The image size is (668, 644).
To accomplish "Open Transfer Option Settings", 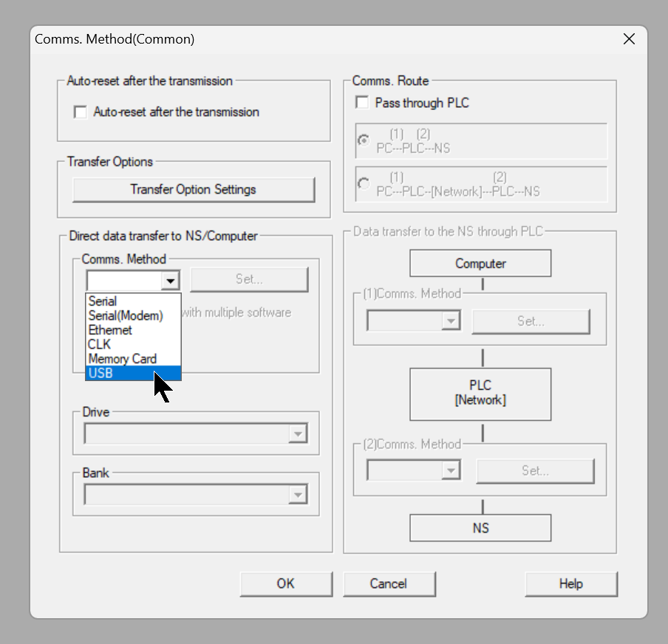I will [194, 190].
